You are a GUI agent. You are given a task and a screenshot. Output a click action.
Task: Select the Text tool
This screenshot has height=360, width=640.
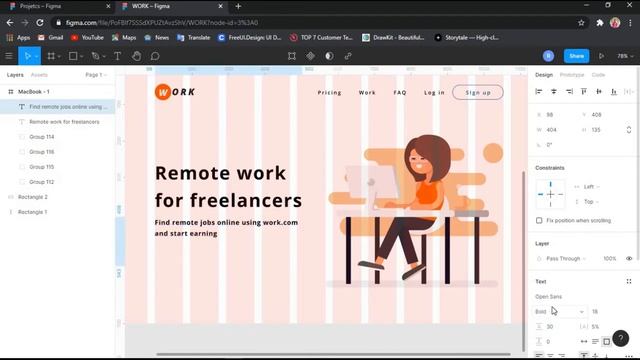(117, 56)
